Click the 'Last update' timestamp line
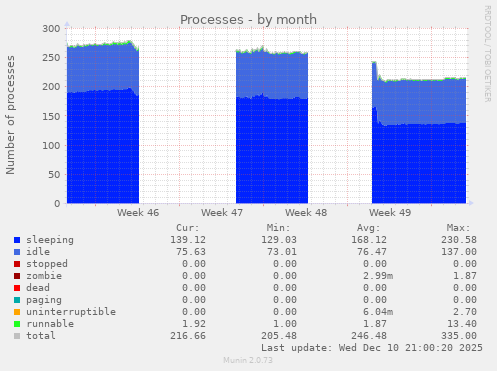The width and height of the screenshot is (497, 371). coord(372,348)
